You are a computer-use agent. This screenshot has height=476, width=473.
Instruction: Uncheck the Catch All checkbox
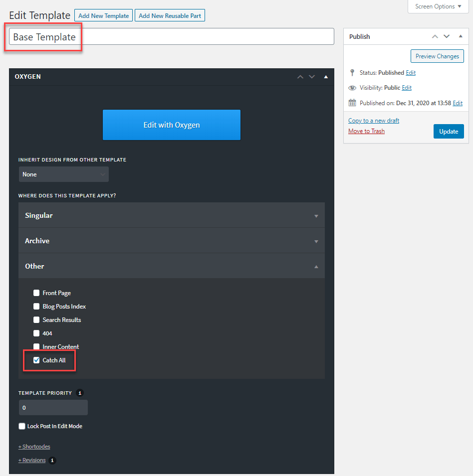click(x=36, y=360)
